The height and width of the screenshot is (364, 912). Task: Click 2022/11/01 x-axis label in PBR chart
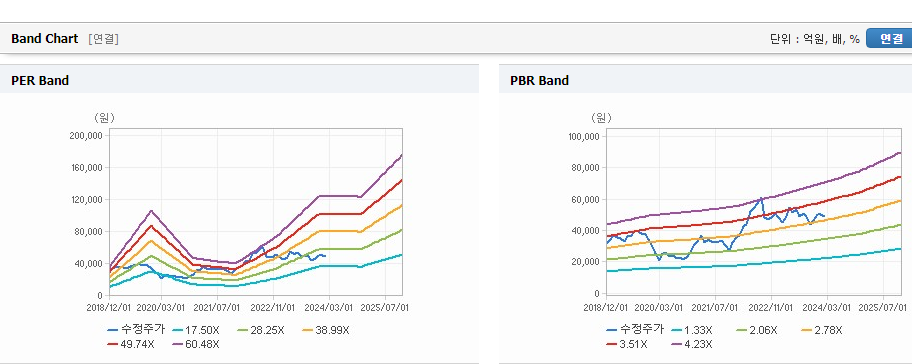pyautogui.click(x=771, y=307)
